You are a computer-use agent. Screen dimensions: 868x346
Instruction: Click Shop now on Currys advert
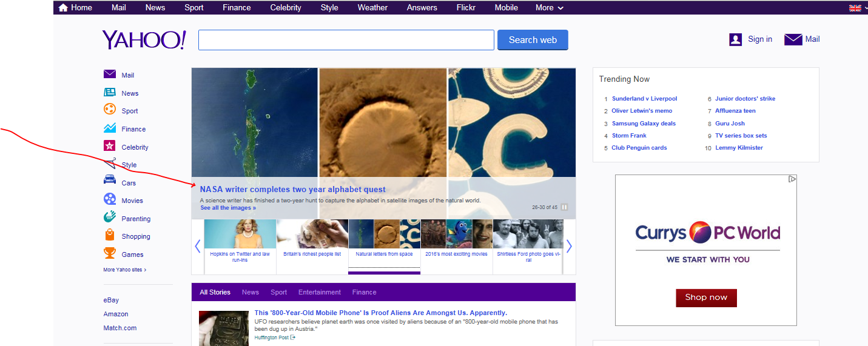point(706,298)
